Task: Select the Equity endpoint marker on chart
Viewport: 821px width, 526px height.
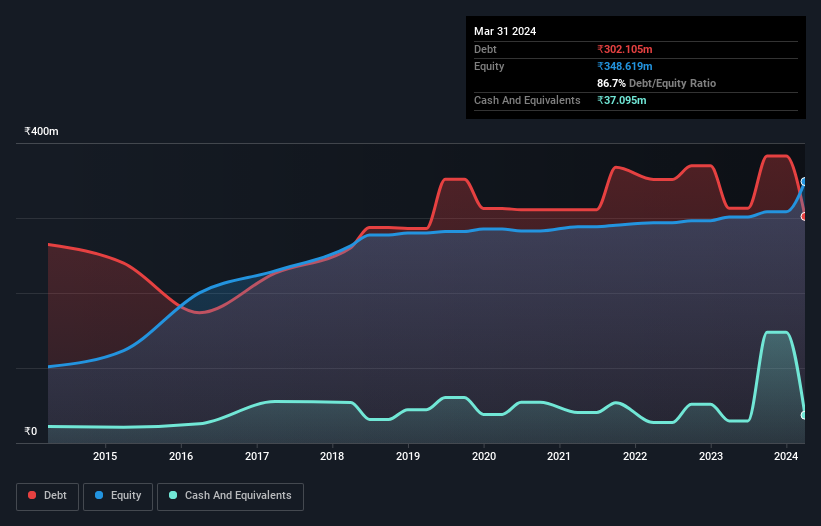Action: click(804, 182)
